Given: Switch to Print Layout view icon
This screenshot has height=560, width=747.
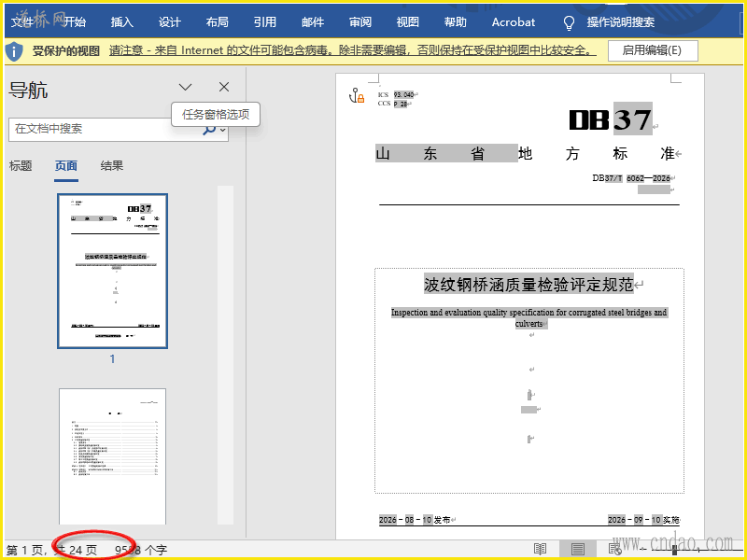Looking at the screenshot, I should click(x=578, y=549).
